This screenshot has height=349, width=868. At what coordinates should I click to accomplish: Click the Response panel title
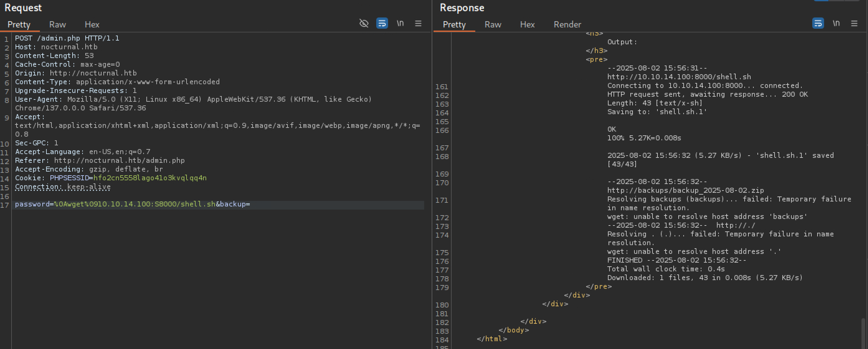tap(462, 8)
